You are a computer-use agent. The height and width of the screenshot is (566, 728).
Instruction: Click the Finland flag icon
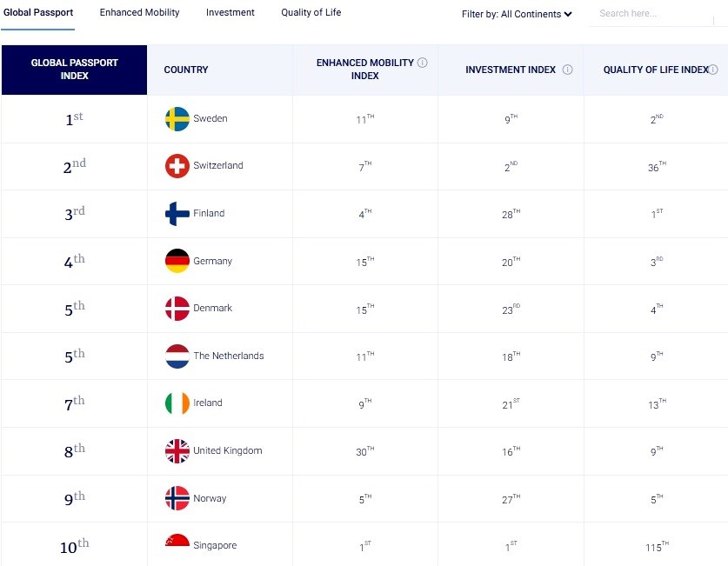tap(177, 213)
